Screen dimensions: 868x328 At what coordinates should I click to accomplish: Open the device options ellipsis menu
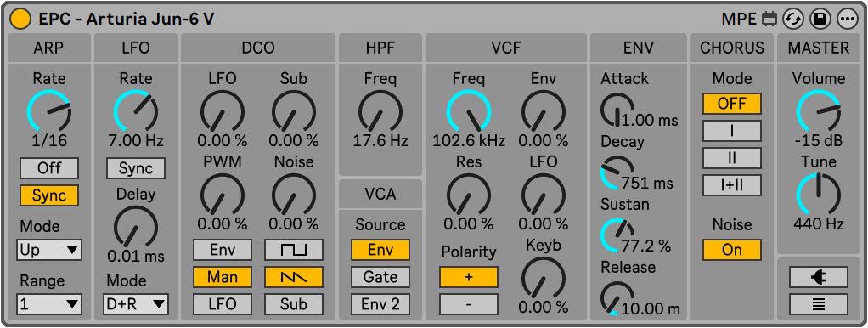tap(847, 20)
